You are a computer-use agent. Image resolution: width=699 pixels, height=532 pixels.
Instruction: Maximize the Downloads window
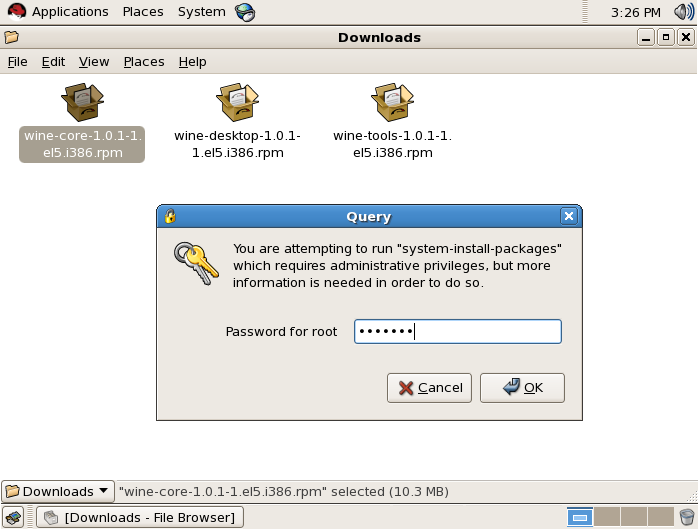pos(666,37)
